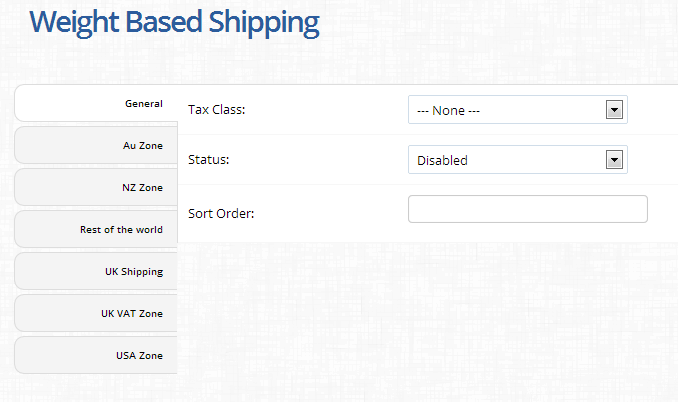The image size is (678, 402).
Task: Click the blank panel area below Sort Order
Action: coord(427,320)
